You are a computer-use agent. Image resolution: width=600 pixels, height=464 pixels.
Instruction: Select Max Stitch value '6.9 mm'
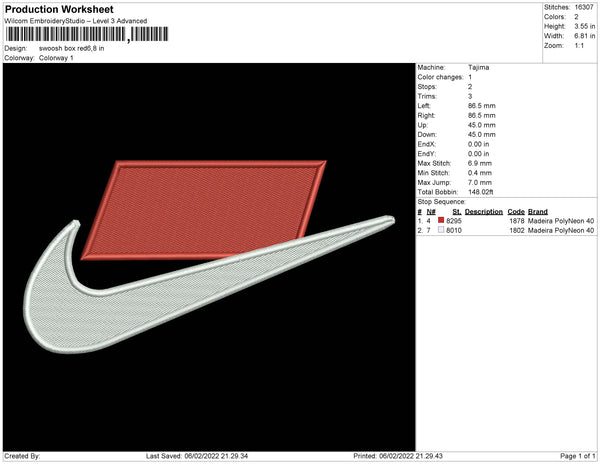click(x=480, y=163)
